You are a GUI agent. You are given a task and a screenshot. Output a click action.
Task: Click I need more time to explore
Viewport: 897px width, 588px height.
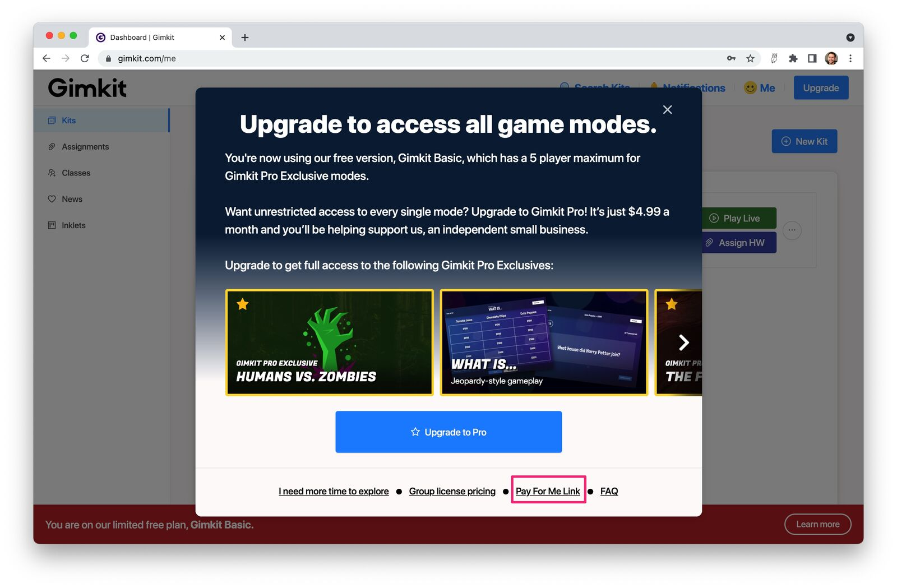point(334,491)
